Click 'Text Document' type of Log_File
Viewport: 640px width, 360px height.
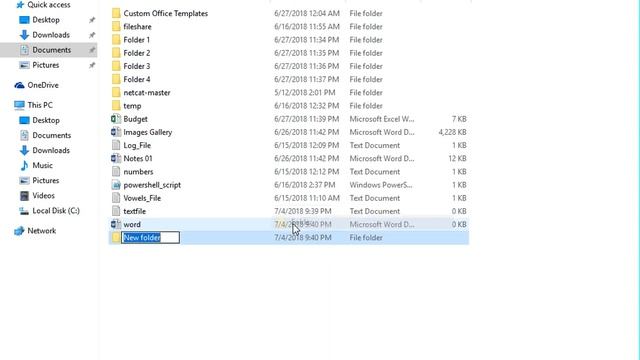pyautogui.click(x=375, y=145)
